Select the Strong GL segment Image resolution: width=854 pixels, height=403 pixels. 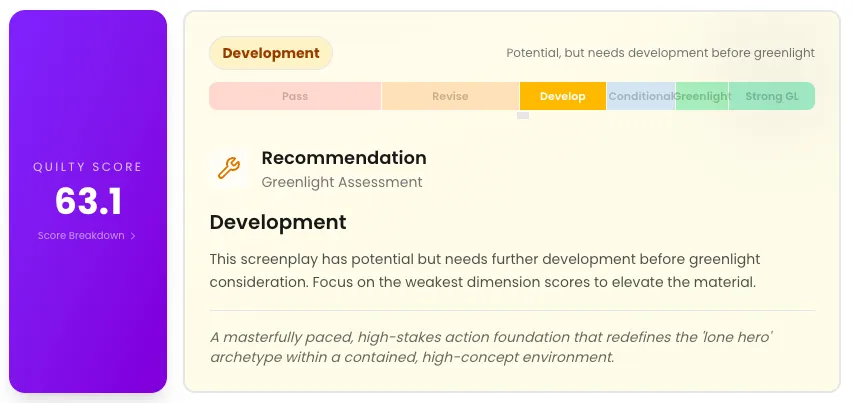[771, 97]
